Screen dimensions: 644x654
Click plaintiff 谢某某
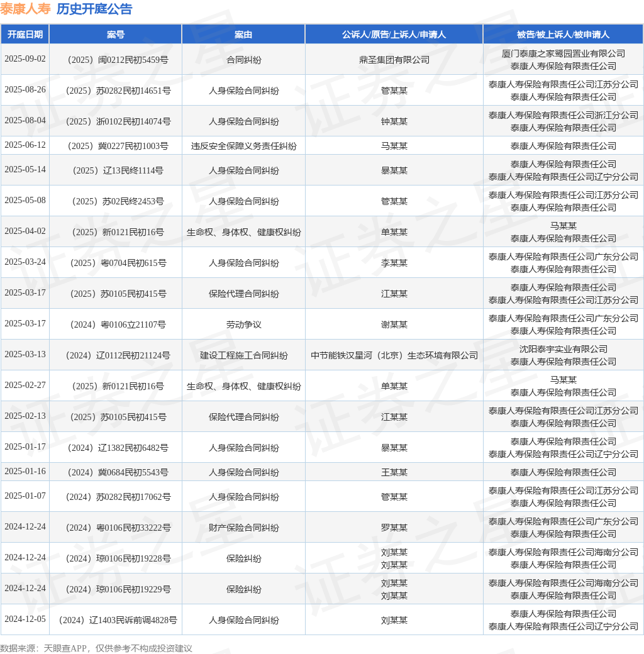pos(394,325)
